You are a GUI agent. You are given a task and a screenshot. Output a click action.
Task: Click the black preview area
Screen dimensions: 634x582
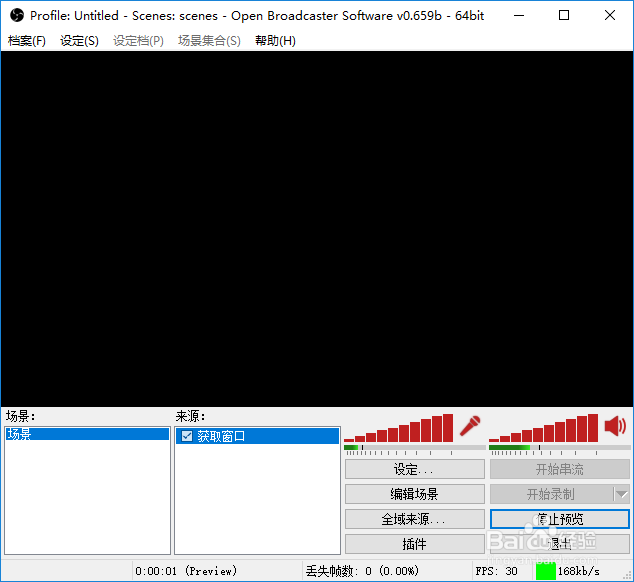[317, 229]
